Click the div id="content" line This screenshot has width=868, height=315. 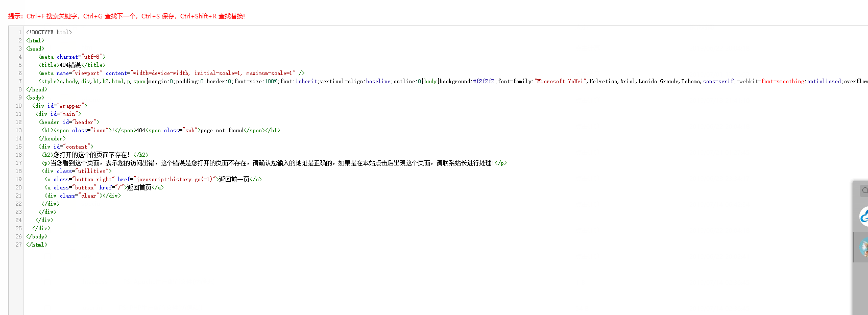pyautogui.click(x=66, y=147)
